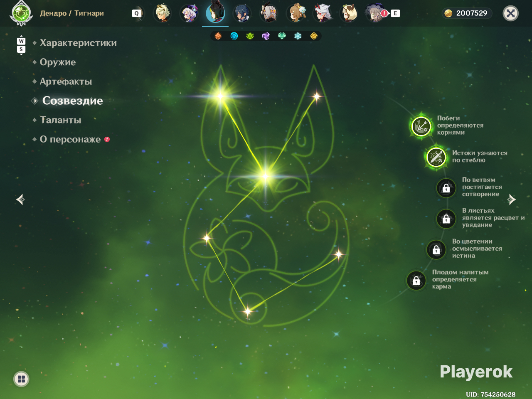Switch to next character with right arrow
The height and width of the screenshot is (399, 532).
click(x=512, y=200)
